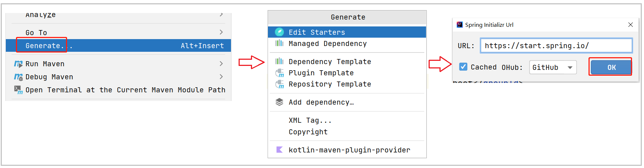
Task: Toggle the Cached checkbox
Action: [x=463, y=67]
